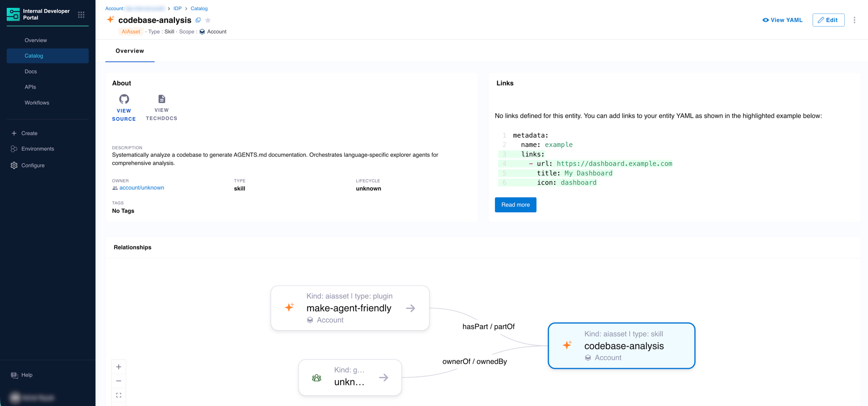
Task: Go to Docs in the sidebar
Action: tap(31, 72)
